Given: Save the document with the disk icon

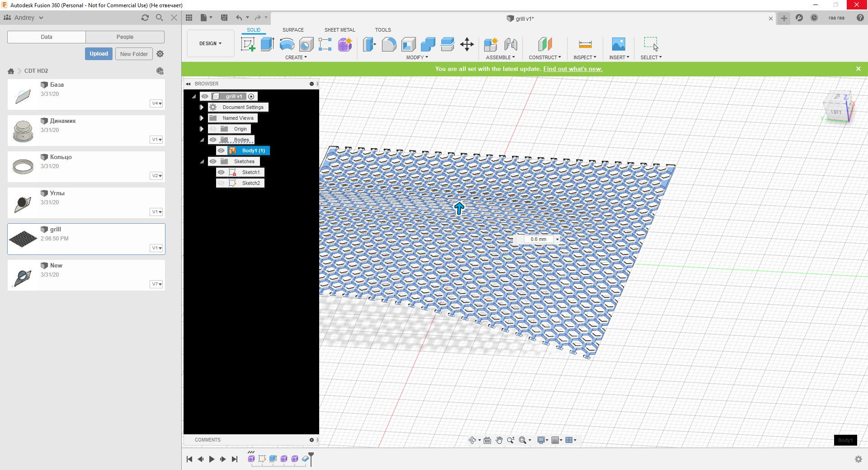Looking at the screenshot, I should [x=224, y=18].
